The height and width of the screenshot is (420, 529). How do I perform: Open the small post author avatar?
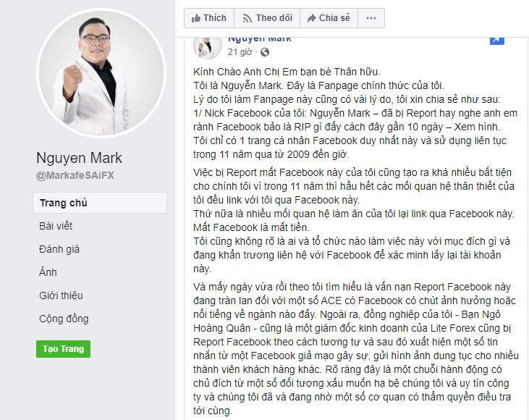pos(208,46)
